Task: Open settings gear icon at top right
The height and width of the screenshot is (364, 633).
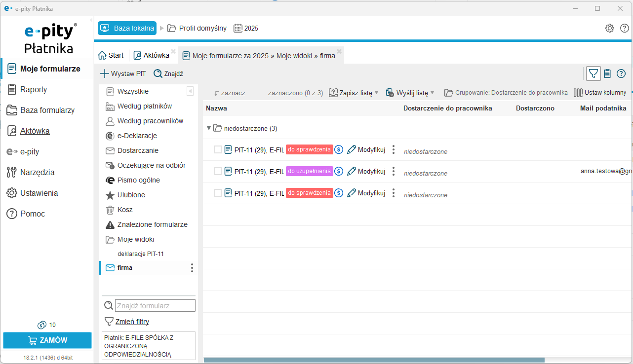Action: tap(610, 28)
